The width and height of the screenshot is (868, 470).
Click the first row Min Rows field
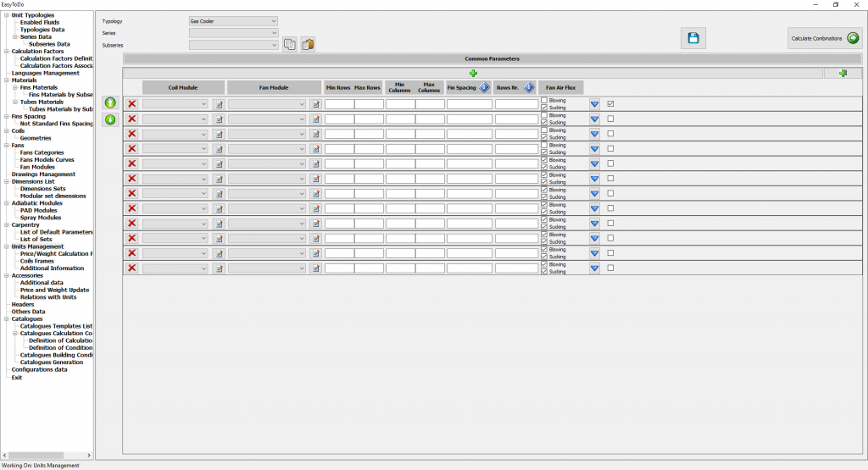[339, 104]
